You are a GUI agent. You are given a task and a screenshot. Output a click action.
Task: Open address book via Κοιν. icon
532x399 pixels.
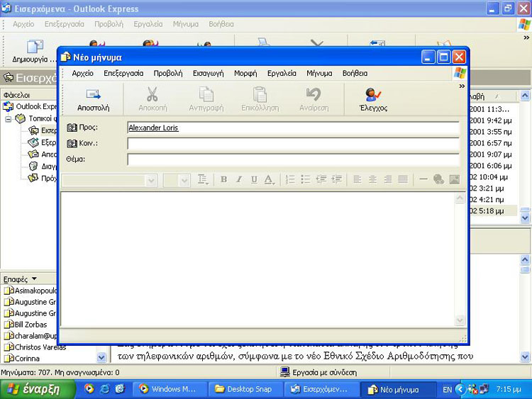pos(72,143)
